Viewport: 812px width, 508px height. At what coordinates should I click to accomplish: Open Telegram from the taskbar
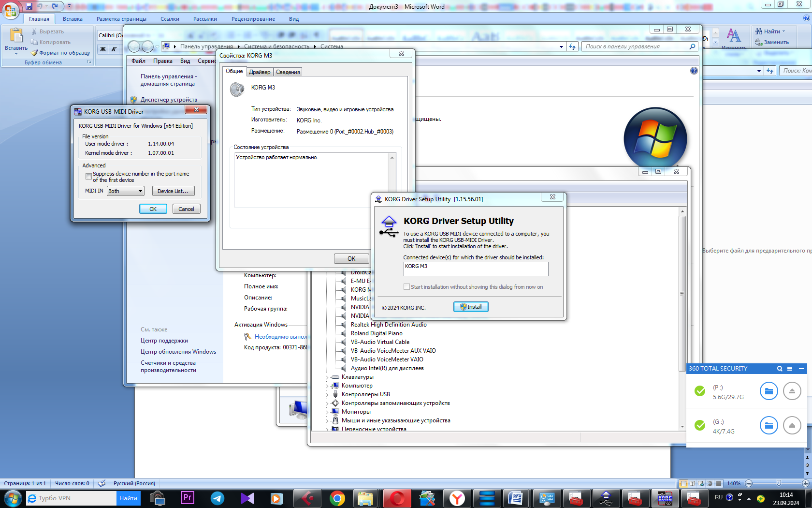(217, 498)
